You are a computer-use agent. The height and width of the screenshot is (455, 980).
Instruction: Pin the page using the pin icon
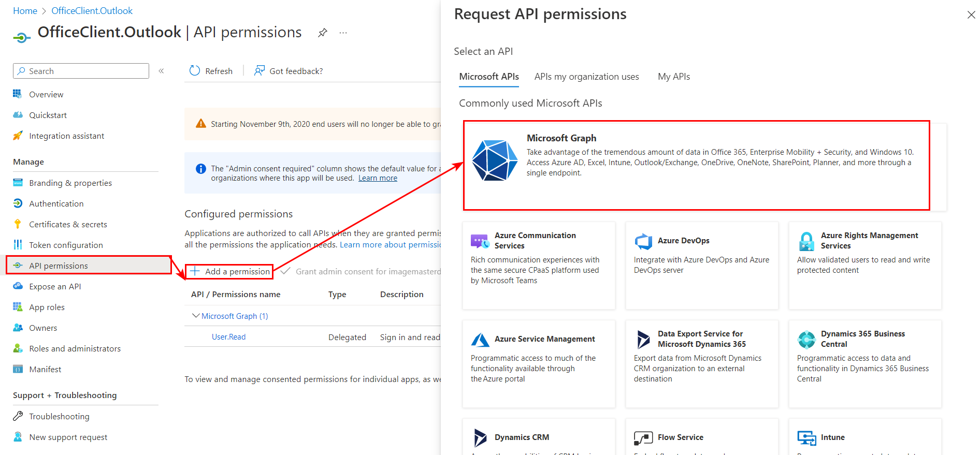pos(323,33)
